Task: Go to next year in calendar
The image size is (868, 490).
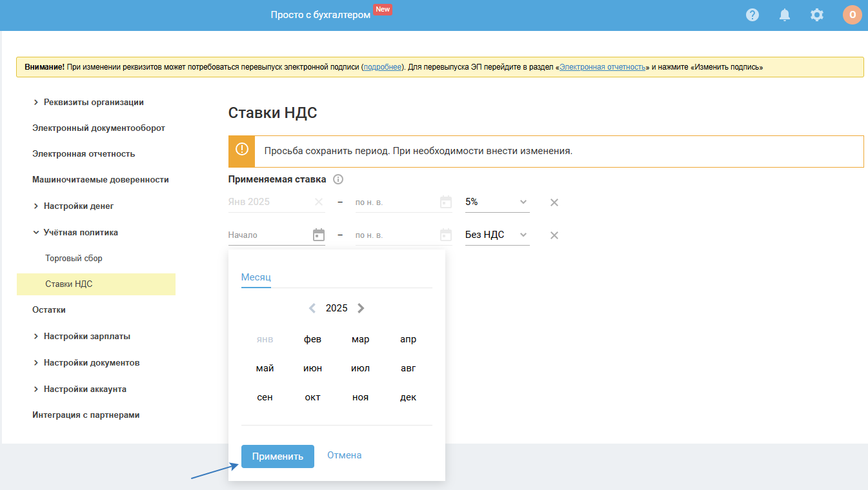Action: point(361,308)
